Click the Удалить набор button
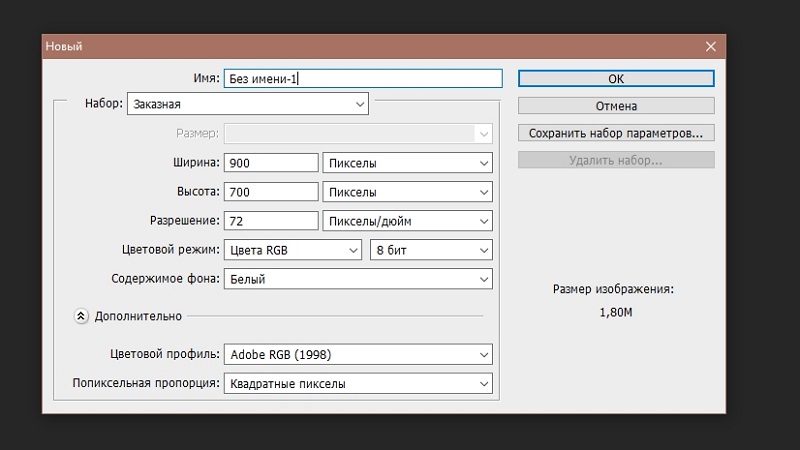The image size is (800, 450). [x=616, y=160]
